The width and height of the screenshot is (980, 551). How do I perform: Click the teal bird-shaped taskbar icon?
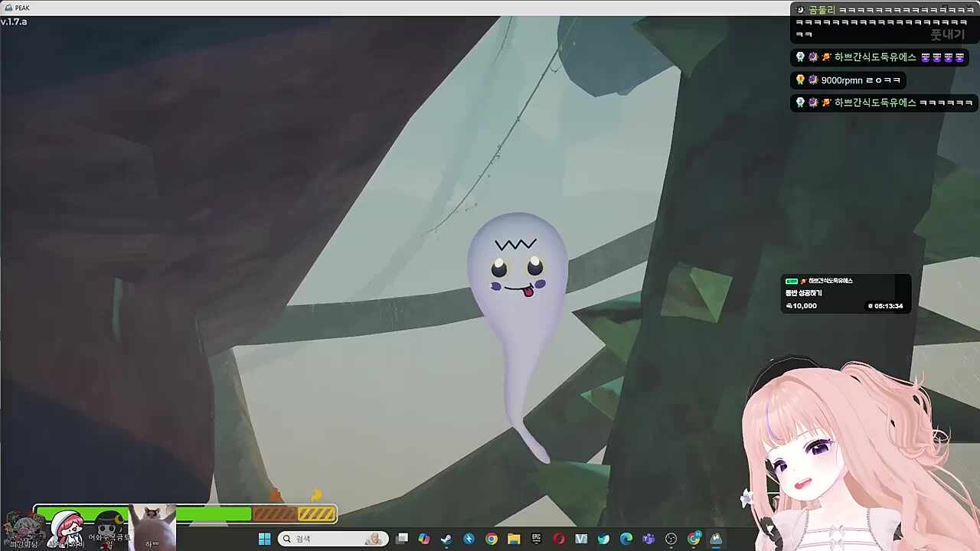click(604, 539)
